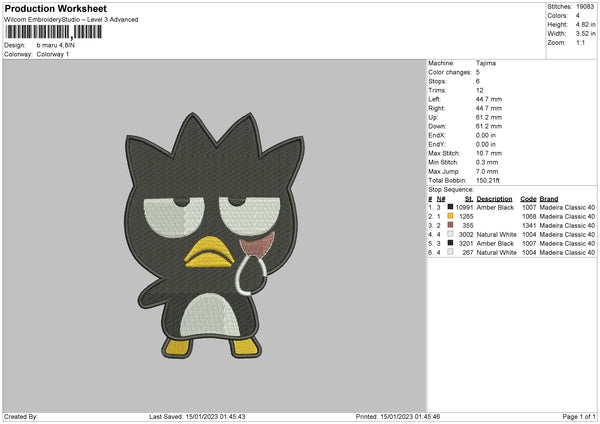Click 'Printed: 15/01/2023 01:45:46' footer text
This screenshot has width=600, height=424.
pyautogui.click(x=398, y=417)
